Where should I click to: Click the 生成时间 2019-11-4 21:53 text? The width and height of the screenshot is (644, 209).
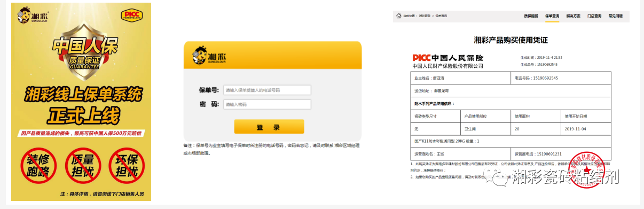pyautogui.click(x=541, y=57)
